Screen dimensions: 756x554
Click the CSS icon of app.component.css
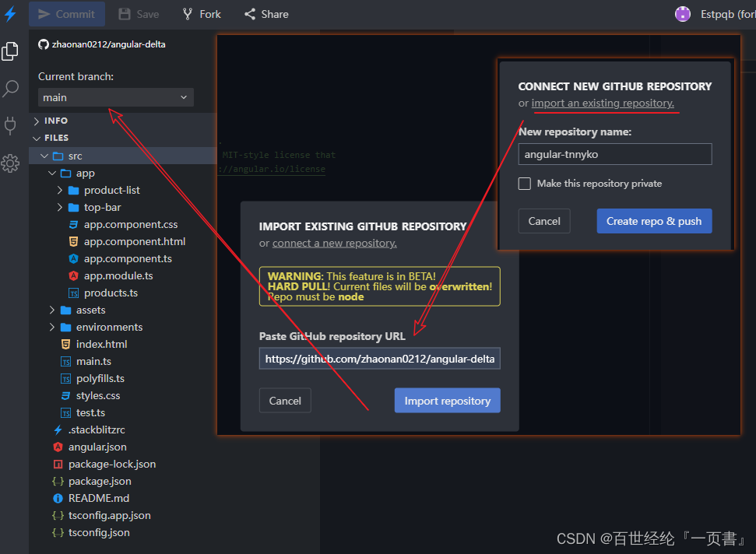73,225
